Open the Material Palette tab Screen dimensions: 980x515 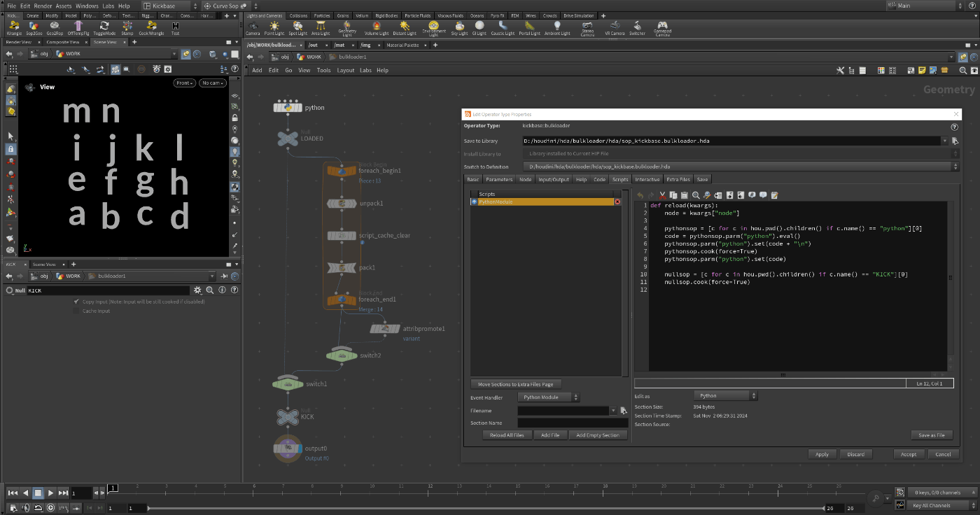pyautogui.click(x=402, y=45)
